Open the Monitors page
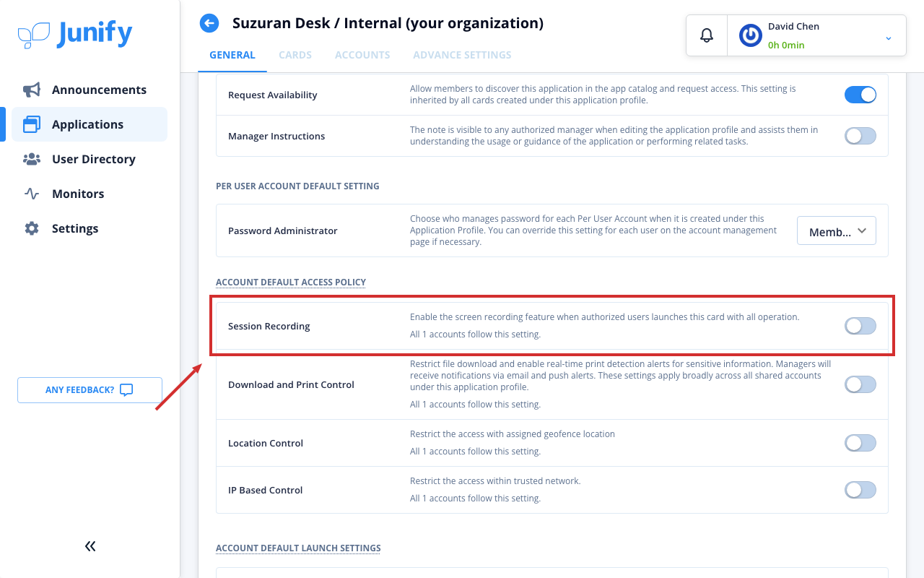 point(90,194)
